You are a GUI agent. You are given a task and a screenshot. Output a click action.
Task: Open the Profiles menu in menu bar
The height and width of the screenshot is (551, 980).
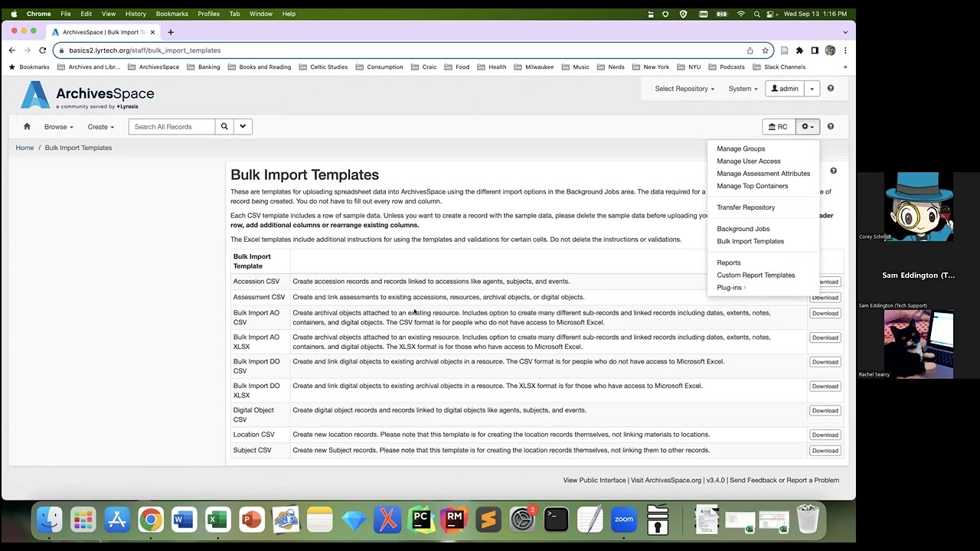coord(208,14)
